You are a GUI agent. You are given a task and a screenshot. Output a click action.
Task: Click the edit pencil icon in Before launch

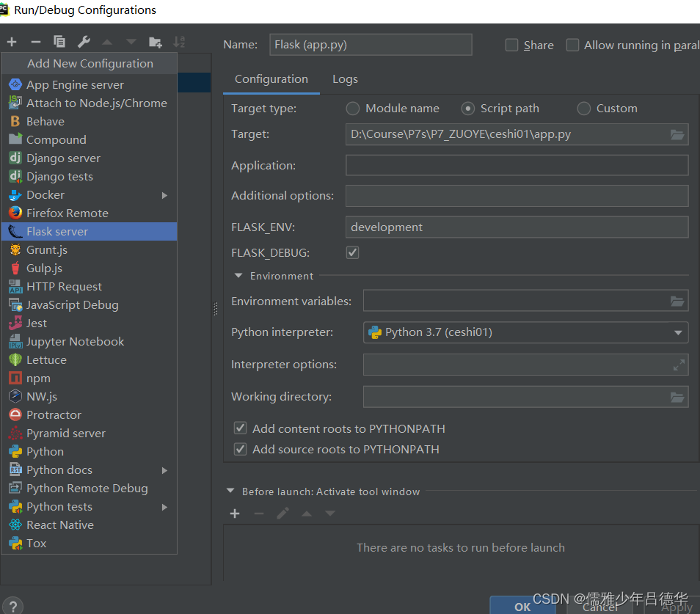tap(282, 514)
